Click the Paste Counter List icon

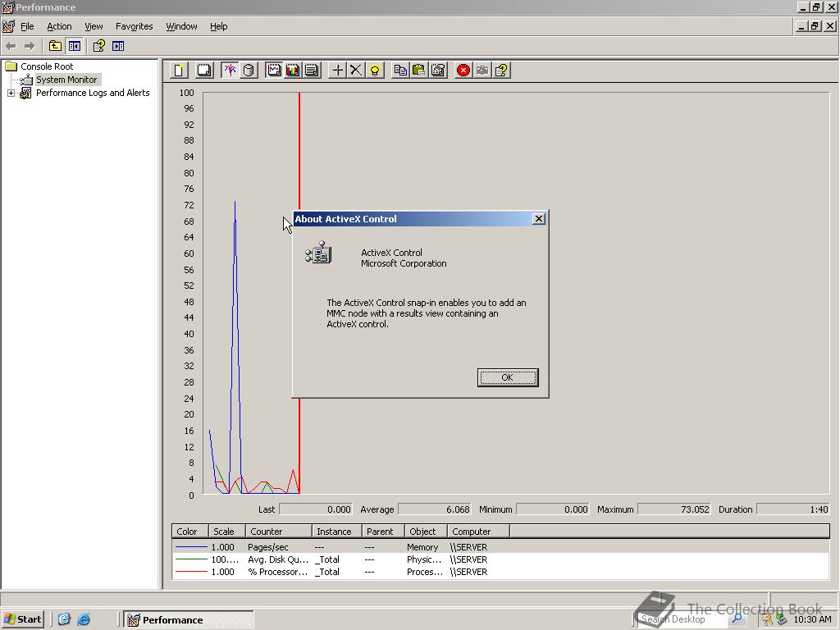(419, 71)
